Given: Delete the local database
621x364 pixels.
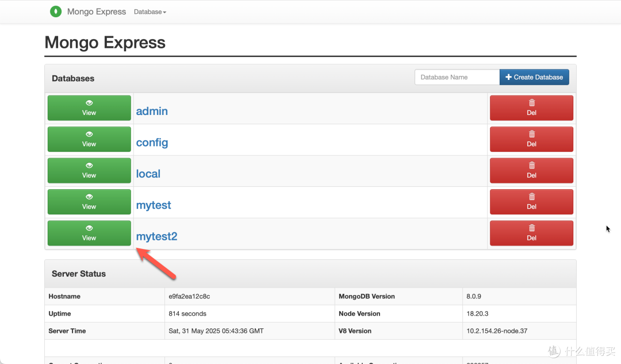Looking at the screenshot, I should (x=531, y=170).
